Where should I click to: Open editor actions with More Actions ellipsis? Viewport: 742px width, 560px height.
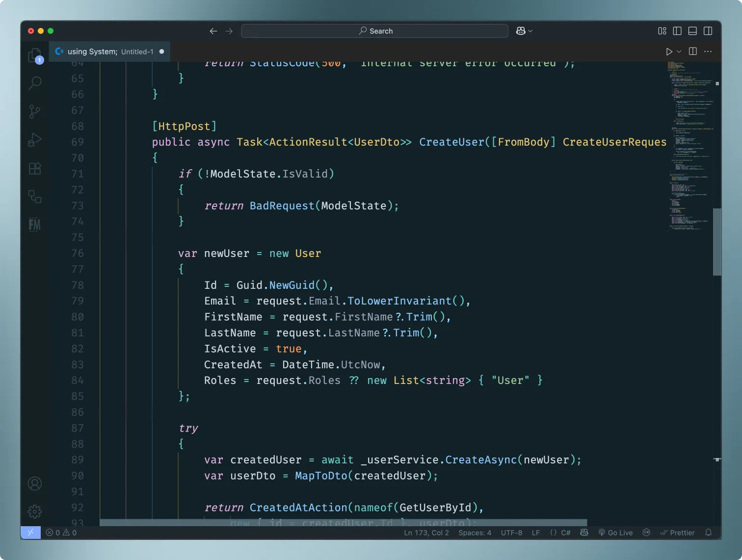point(708,51)
